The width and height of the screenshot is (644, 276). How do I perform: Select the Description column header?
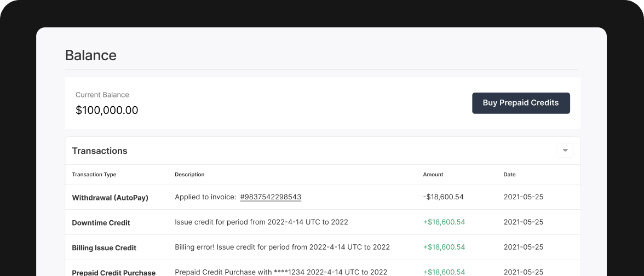point(189,175)
